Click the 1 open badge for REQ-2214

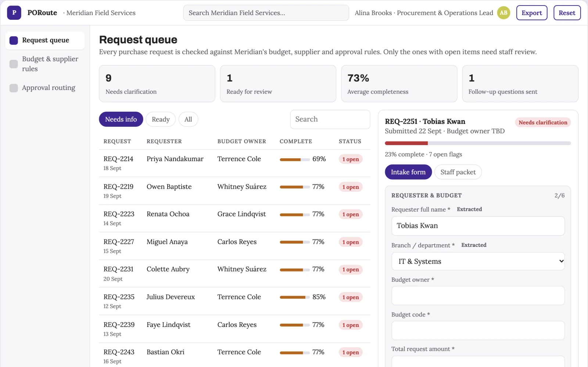(x=351, y=159)
